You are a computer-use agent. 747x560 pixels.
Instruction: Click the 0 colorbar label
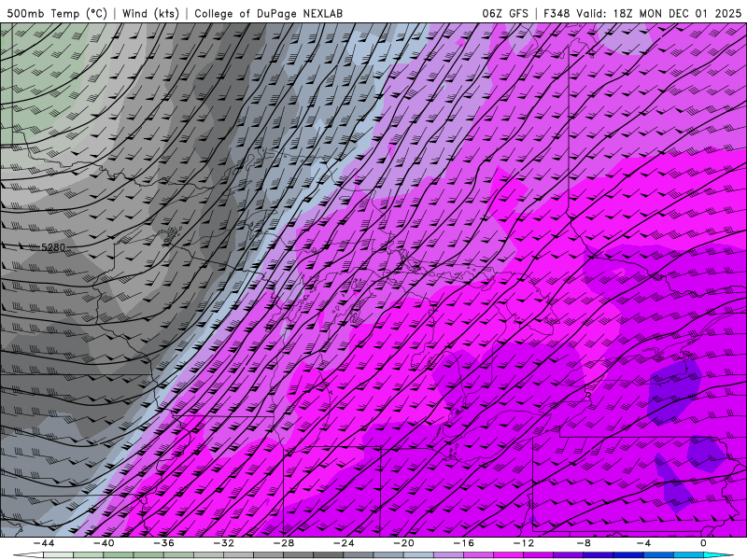[703, 543]
